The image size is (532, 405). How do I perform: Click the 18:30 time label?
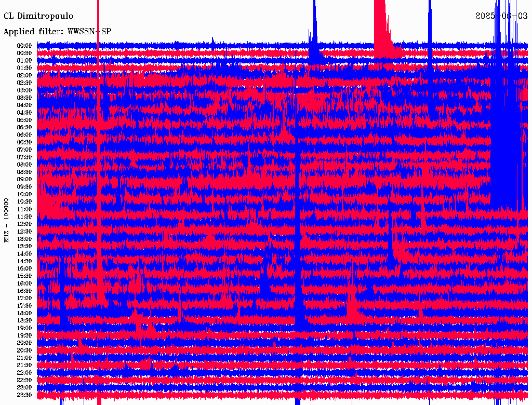(24, 321)
